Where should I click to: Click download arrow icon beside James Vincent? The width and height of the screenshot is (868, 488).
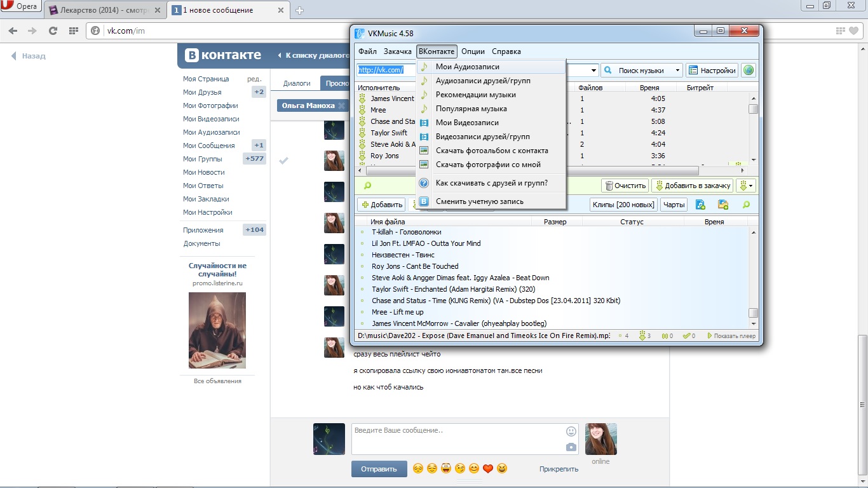coord(362,98)
